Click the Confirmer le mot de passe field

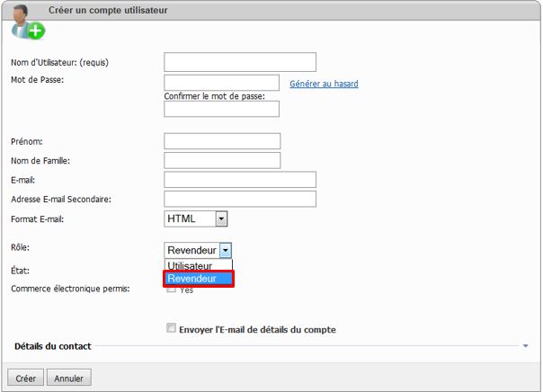[x=221, y=109]
